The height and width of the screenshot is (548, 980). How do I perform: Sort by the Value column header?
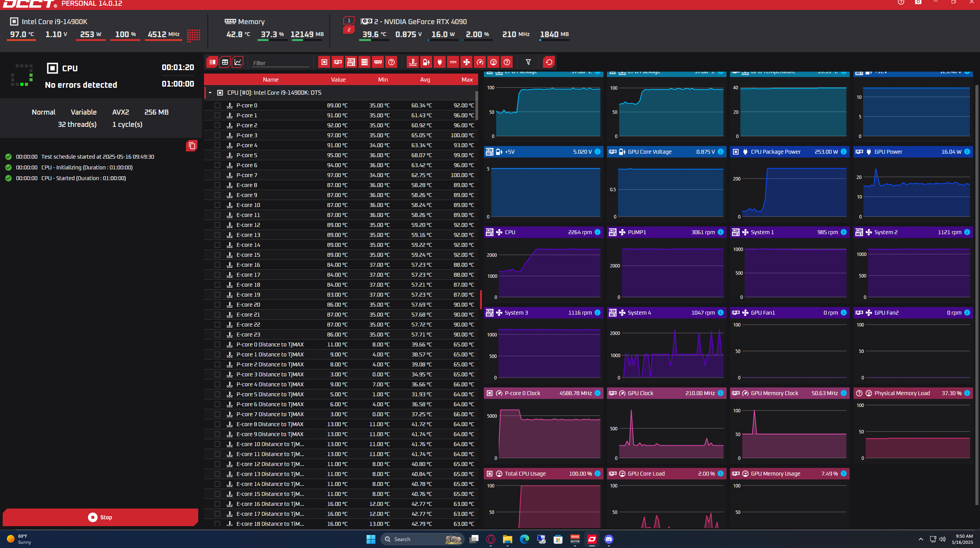pyautogui.click(x=338, y=80)
